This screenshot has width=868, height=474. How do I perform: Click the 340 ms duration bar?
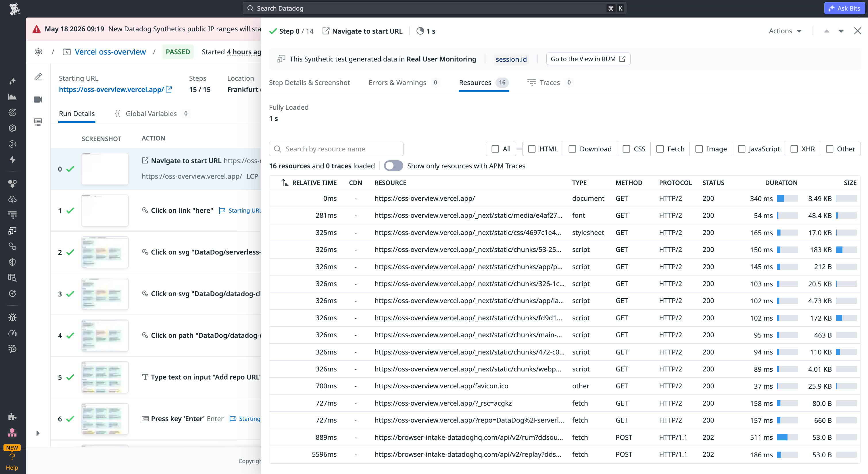(x=787, y=199)
